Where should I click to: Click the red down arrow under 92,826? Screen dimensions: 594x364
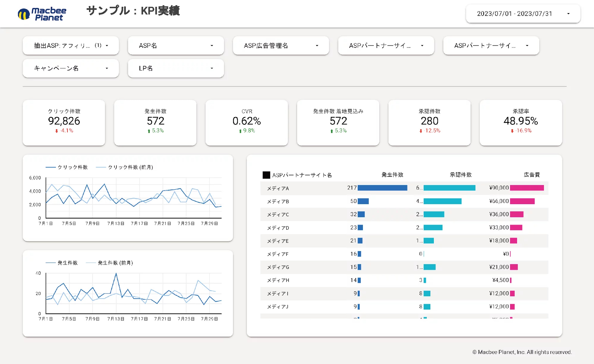[x=56, y=131]
